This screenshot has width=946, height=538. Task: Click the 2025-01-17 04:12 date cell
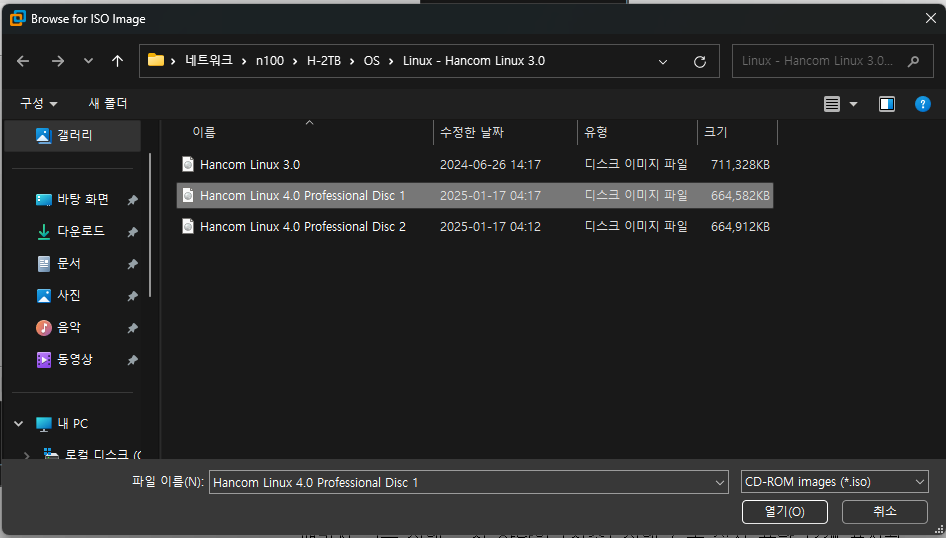490,227
